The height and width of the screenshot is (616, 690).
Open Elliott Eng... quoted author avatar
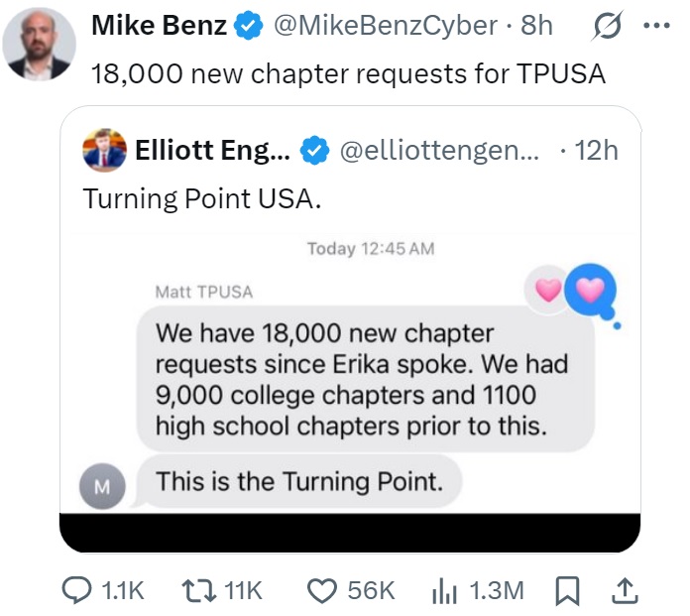pos(104,149)
